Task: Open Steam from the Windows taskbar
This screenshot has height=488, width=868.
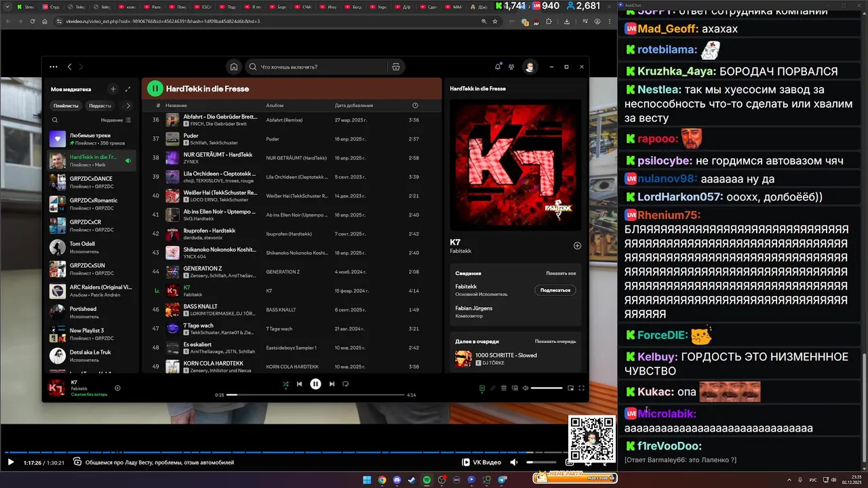Action: click(x=412, y=480)
